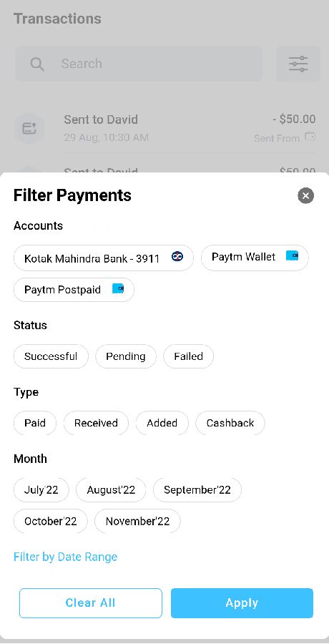Select Kotak Mahindra Bank - 3911 filter

coord(104,258)
